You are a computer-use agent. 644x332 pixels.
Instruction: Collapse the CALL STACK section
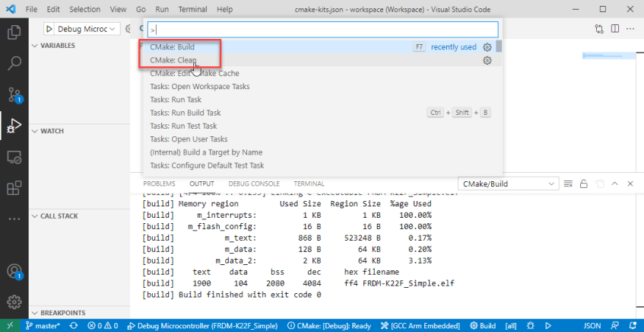tap(58, 216)
